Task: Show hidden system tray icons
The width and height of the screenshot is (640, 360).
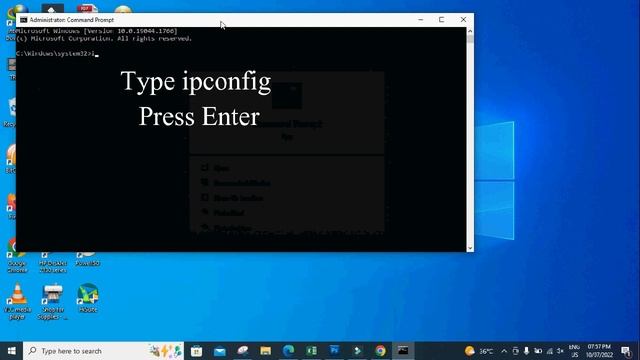Action: [x=504, y=351]
